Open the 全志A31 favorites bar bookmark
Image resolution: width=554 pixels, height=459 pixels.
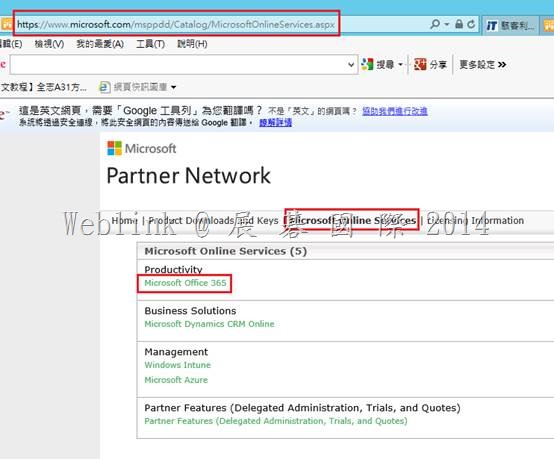pyautogui.click(x=43, y=87)
